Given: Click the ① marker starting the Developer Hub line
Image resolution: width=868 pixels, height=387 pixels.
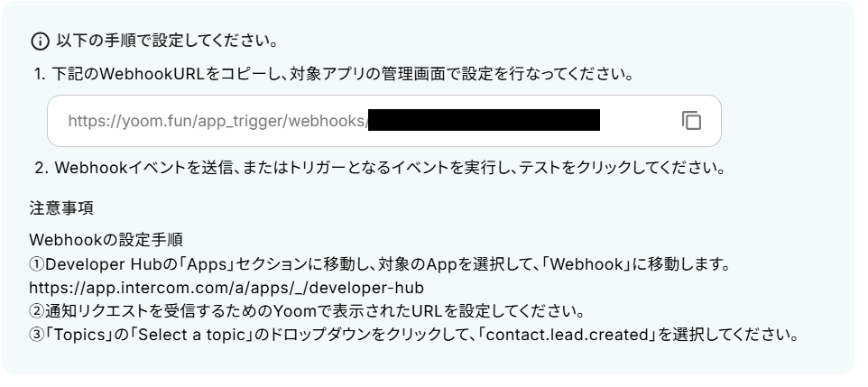Looking at the screenshot, I should [x=36, y=264].
